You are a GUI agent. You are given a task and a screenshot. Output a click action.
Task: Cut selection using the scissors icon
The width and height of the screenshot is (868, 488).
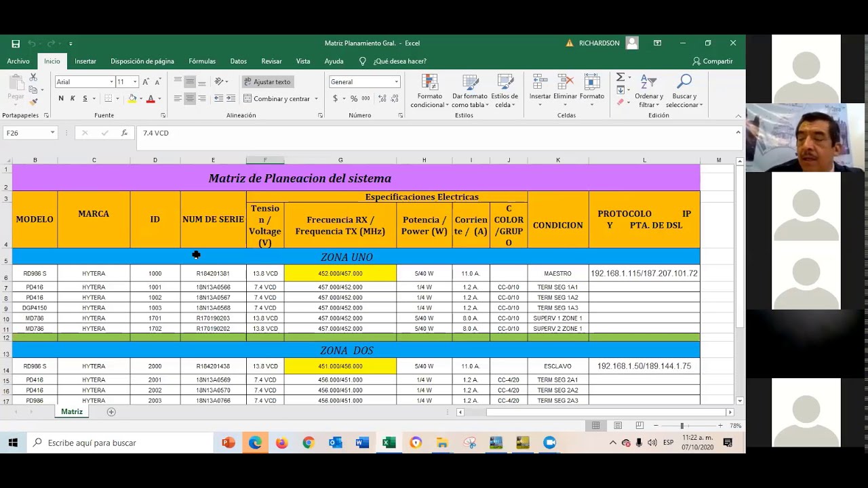(33, 78)
